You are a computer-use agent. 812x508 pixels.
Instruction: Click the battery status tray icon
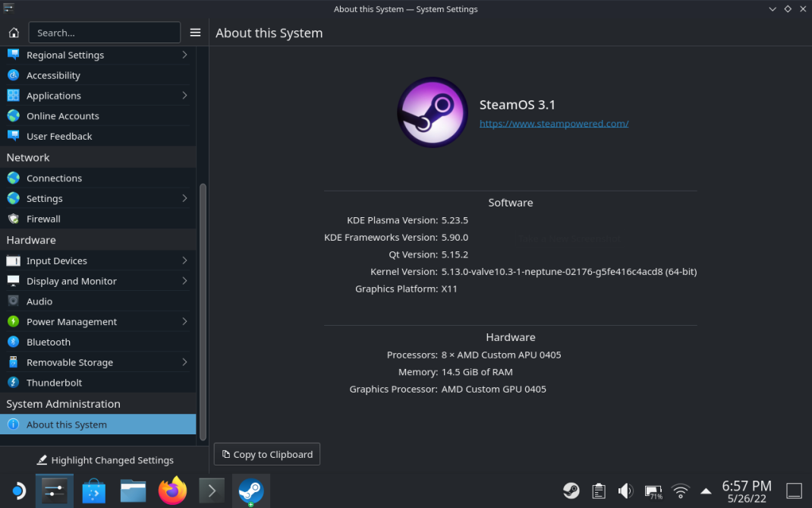(x=653, y=491)
